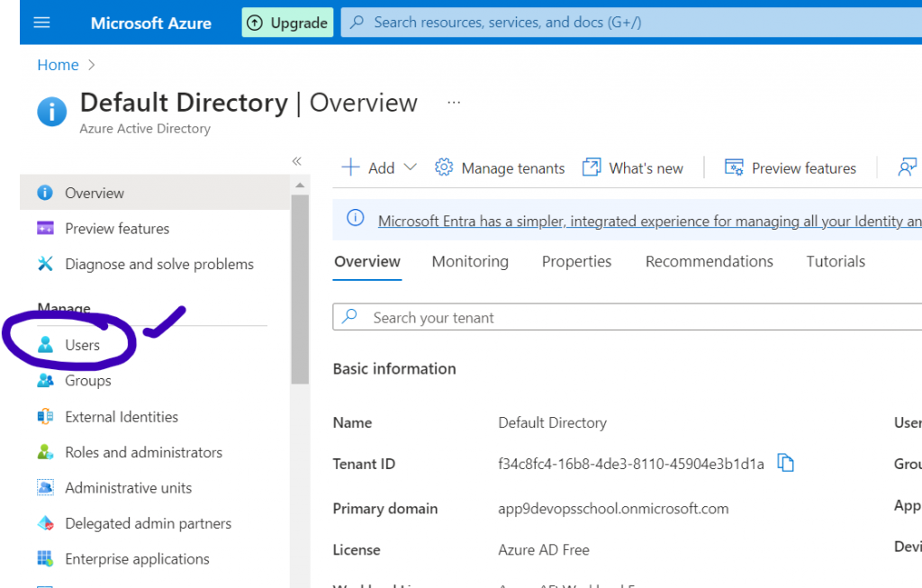Select Roles and administrators

pos(143,452)
